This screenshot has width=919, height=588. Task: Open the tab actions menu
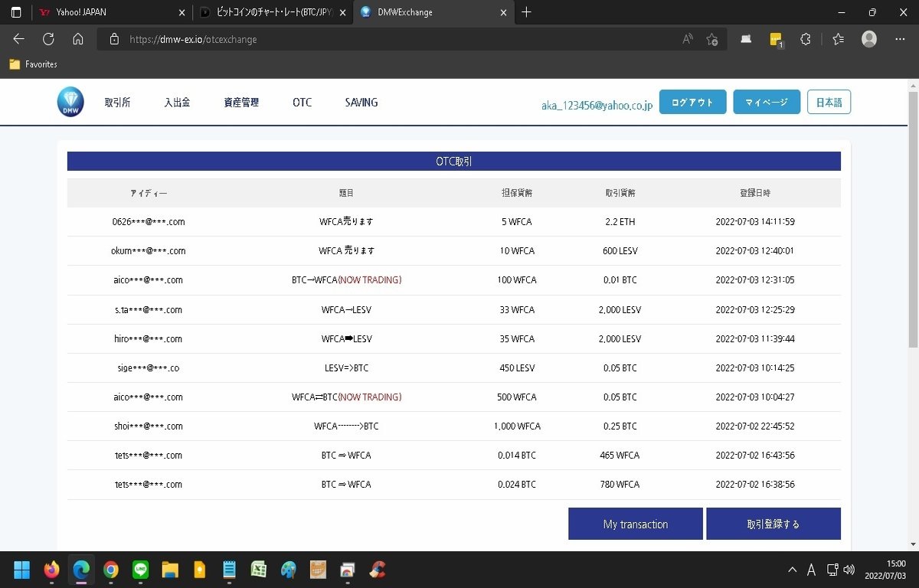(x=15, y=12)
